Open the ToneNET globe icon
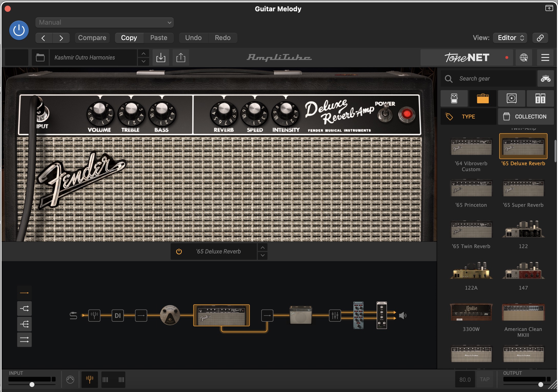The image size is (558, 392). pos(524,57)
